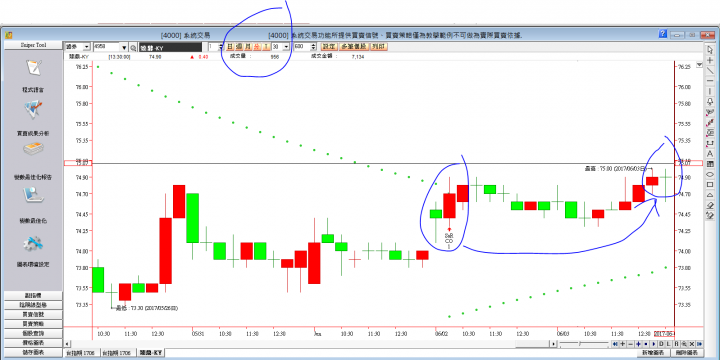Select the diagonal trend line tool
This screenshot has width=720, height=360.
pos(710,71)
